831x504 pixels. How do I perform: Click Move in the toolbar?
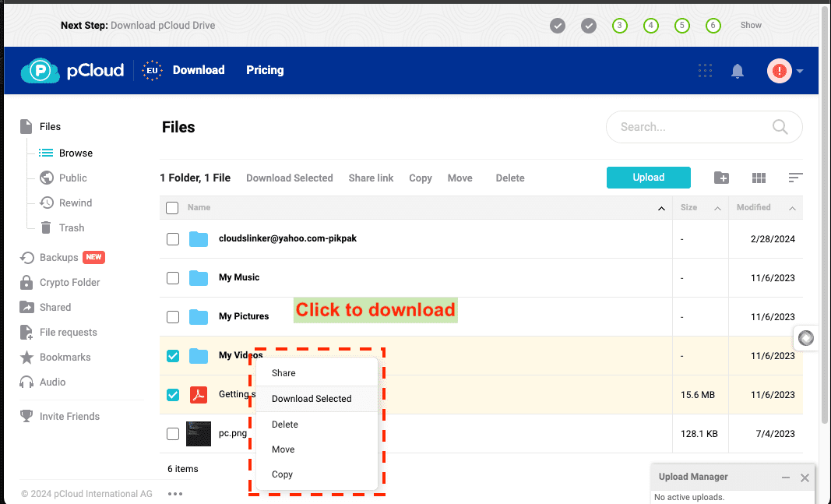(x=460, y=178)
